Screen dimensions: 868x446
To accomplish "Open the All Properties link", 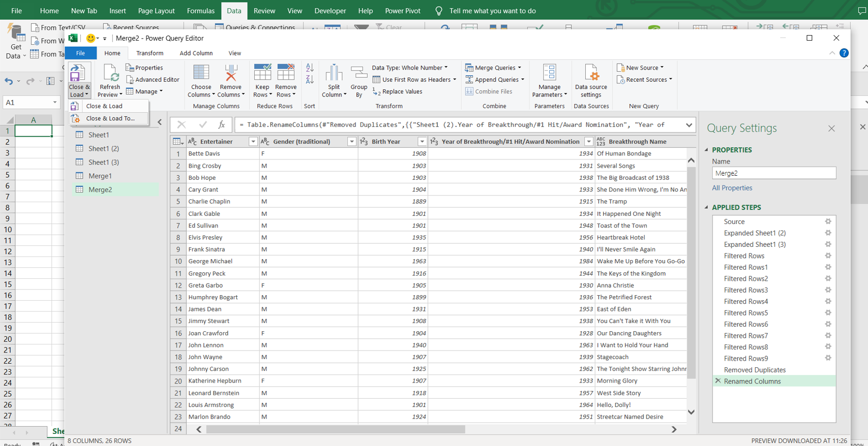I will (732, 188).
